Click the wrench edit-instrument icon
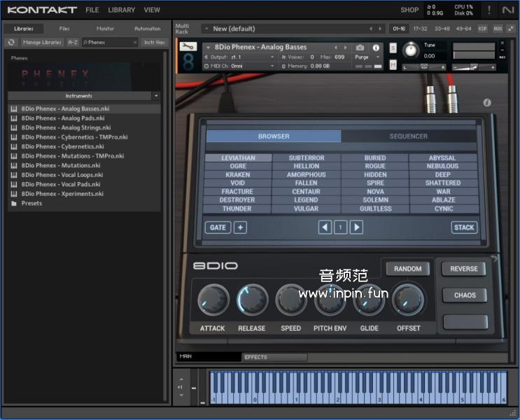The image size is (520, 420). [188, 47]
